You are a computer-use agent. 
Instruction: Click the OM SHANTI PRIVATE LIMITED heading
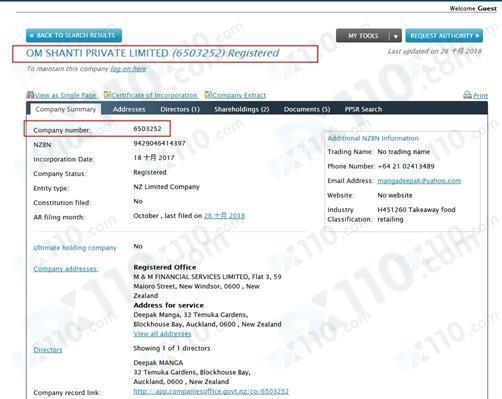pos(153,53)
